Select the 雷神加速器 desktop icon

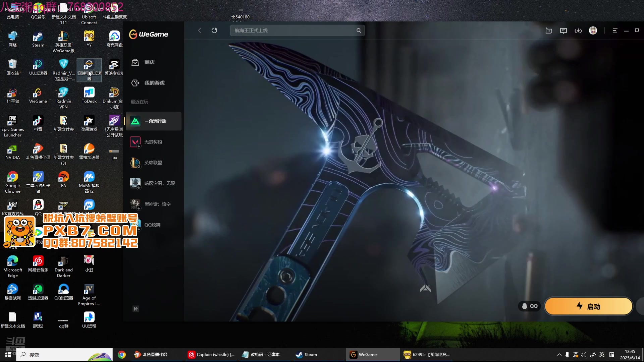tap(89, 152)
